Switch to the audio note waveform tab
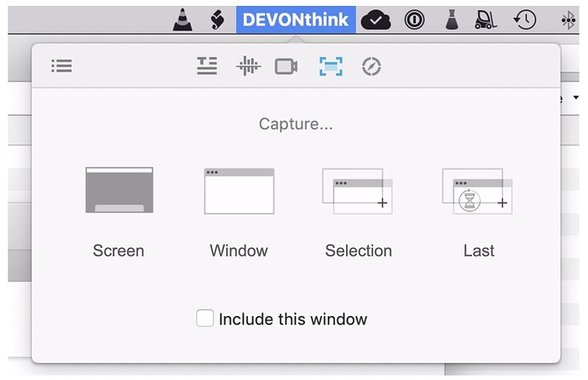The width and height of the screenshot is (588, 380). pos(248,66)
